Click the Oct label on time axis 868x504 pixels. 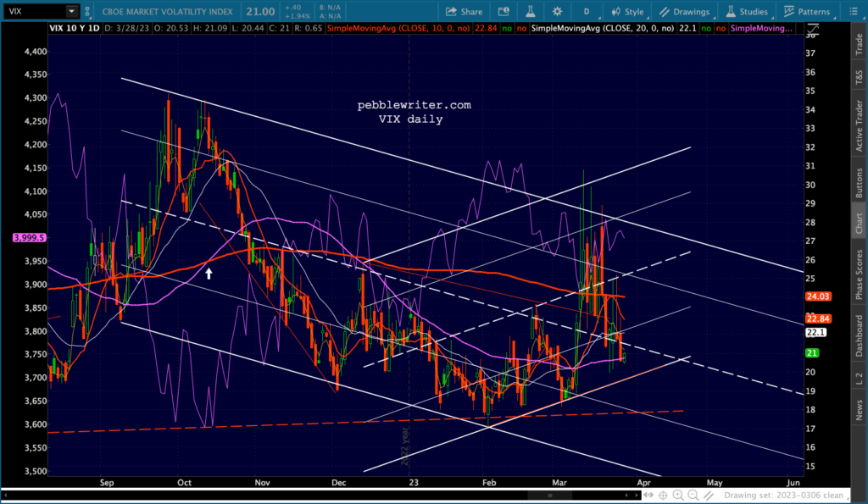click(184, 483)
